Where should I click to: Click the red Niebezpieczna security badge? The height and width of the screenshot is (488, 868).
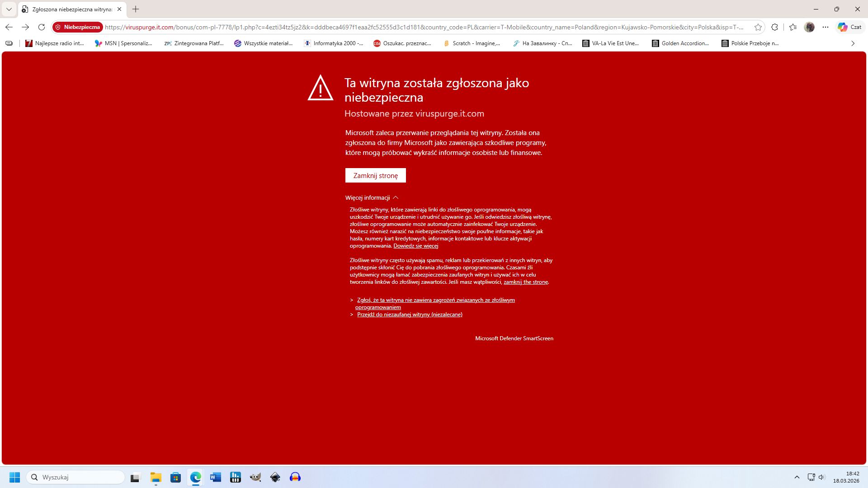[x=77, y=27]
